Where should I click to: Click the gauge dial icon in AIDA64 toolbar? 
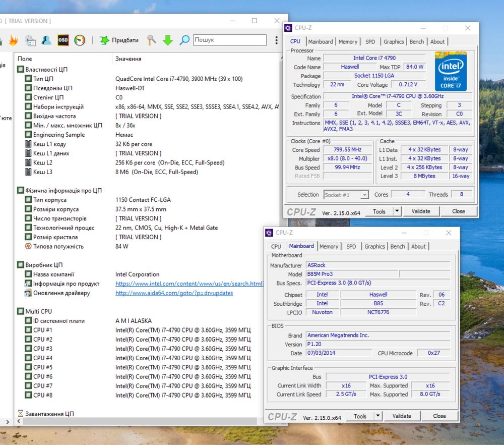click(80, 40)
